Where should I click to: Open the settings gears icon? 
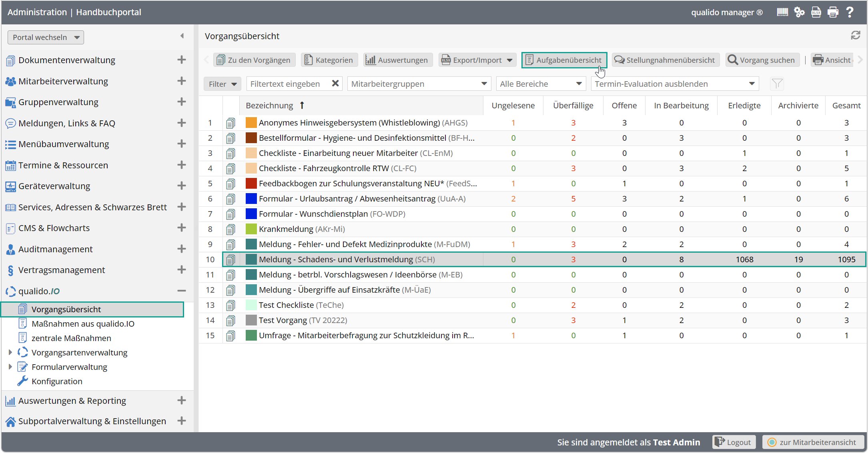pyautogui.click(x=799, y=12)
